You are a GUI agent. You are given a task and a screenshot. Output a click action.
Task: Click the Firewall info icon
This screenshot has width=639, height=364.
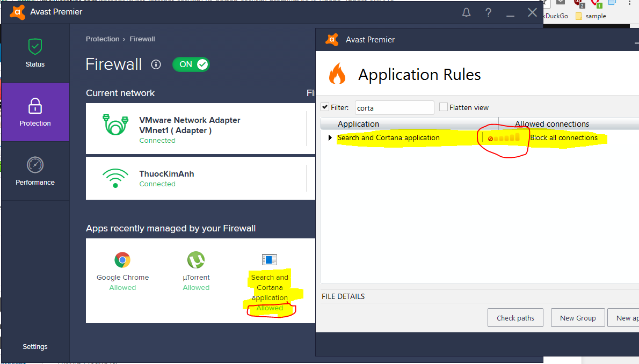(x=156, y=64)
